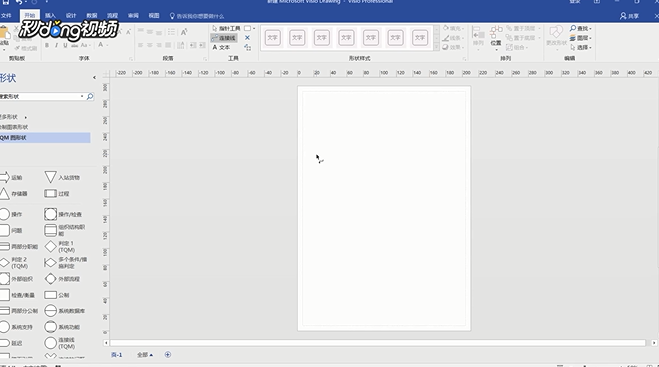Click the 更改形状 (Change Shape) button
This screenshot has width=659, height=367.
point(556,37)
